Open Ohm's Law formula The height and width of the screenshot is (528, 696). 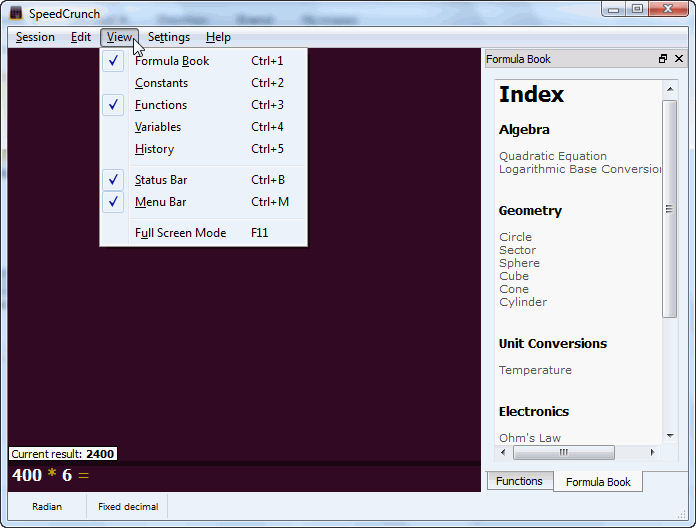530,438
